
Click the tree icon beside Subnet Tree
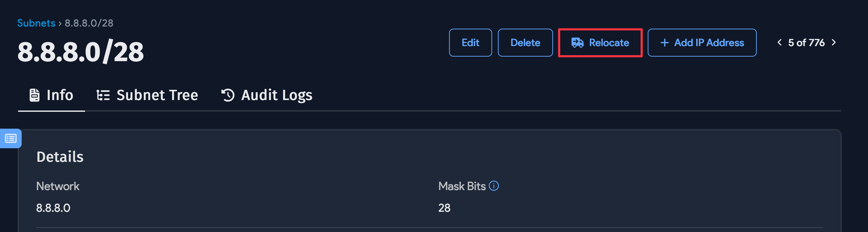(x=103, y=95)
